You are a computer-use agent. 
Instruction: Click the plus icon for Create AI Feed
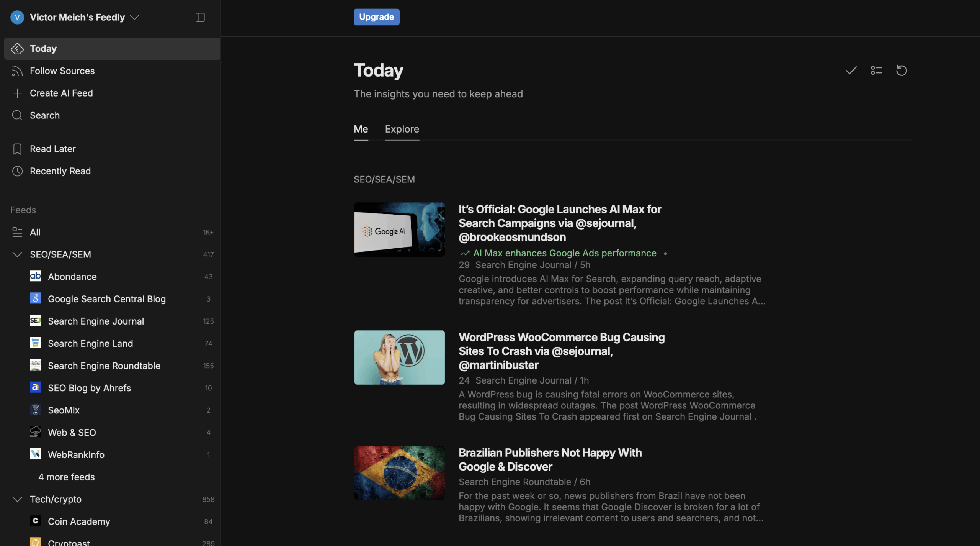pos(17,93)
